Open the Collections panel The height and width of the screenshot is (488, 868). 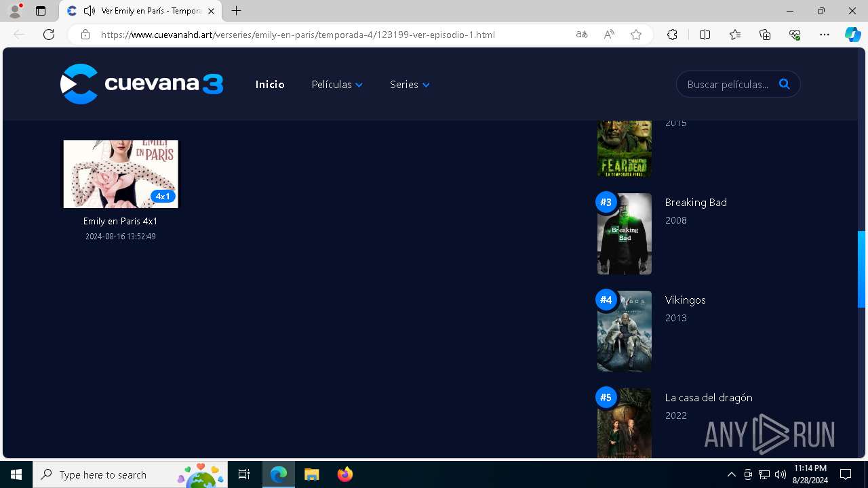765,35
